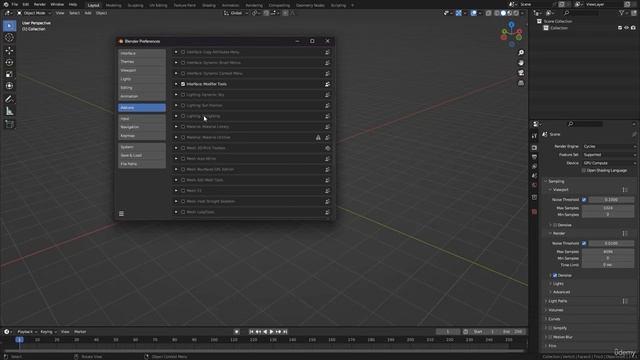The image size is (640, 360).
Task: Open the Keymap preferences section
Action: [x=142, y=136]
